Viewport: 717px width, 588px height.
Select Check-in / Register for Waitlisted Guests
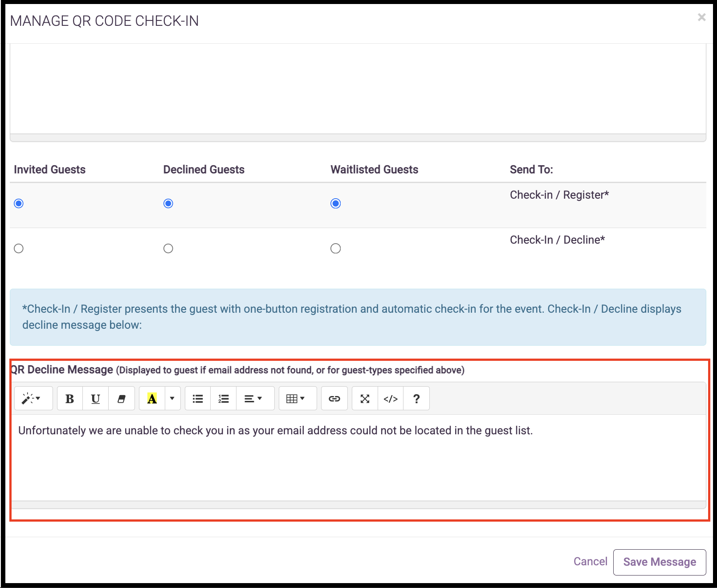(336, 204)
